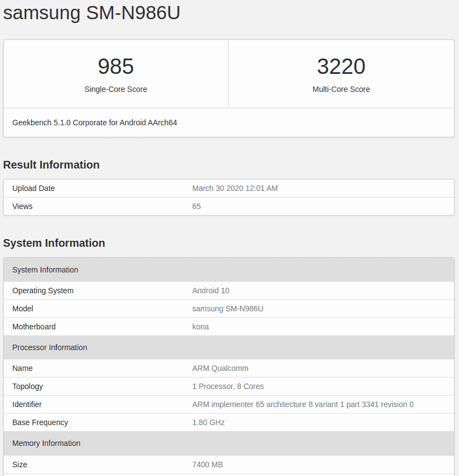Viewport: 459px width, 476px height.
Task: Select the Topology row showing 8 Cores
Action: [x=228, y=386]
